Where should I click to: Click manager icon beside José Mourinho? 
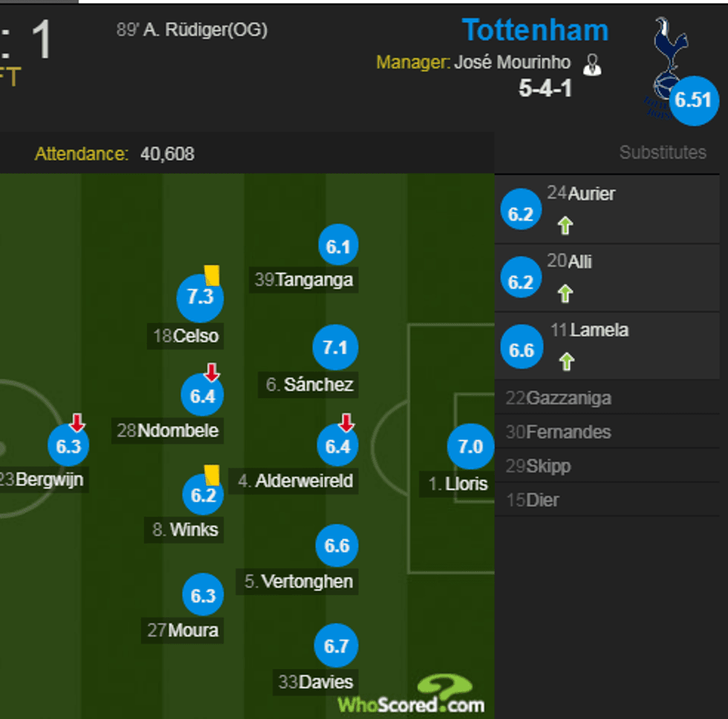point(592,65)
